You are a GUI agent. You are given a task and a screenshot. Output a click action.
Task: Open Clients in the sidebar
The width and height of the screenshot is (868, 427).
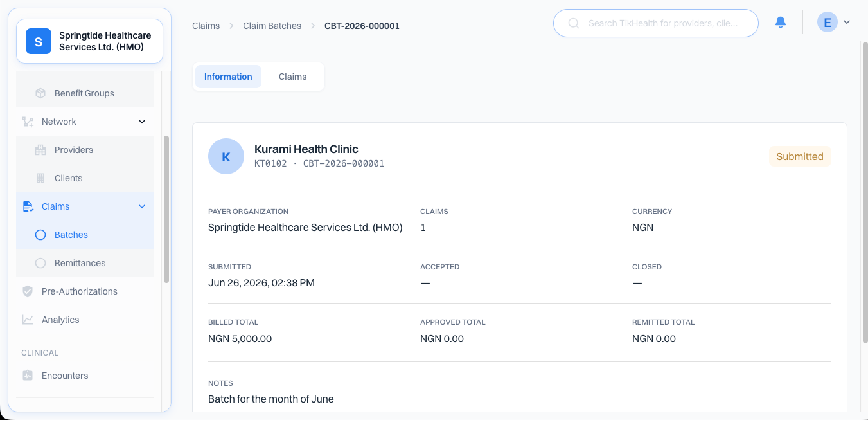click(x=85, y=178)
